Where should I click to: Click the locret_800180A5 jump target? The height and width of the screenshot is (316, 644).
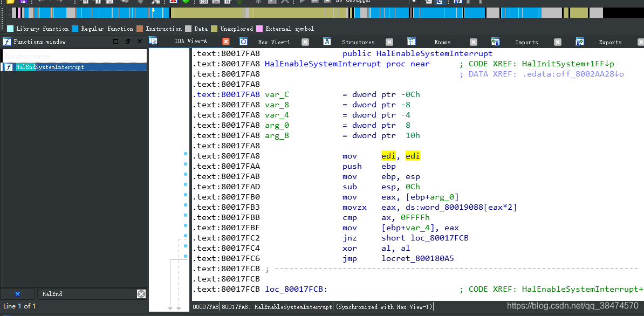pos(417,258)
